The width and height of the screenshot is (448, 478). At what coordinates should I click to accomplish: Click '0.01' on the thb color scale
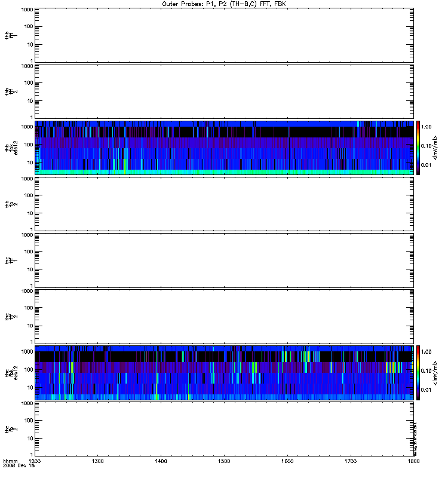pos(426,165)
